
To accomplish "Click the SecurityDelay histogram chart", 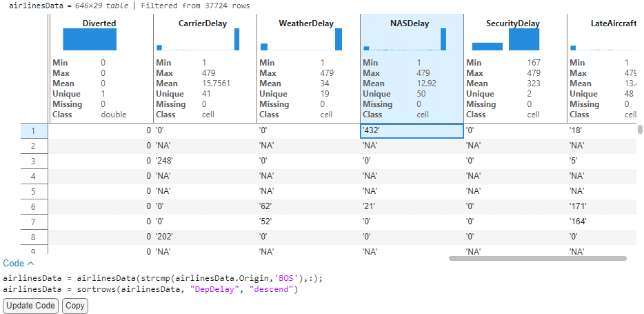I will (510, 40).
